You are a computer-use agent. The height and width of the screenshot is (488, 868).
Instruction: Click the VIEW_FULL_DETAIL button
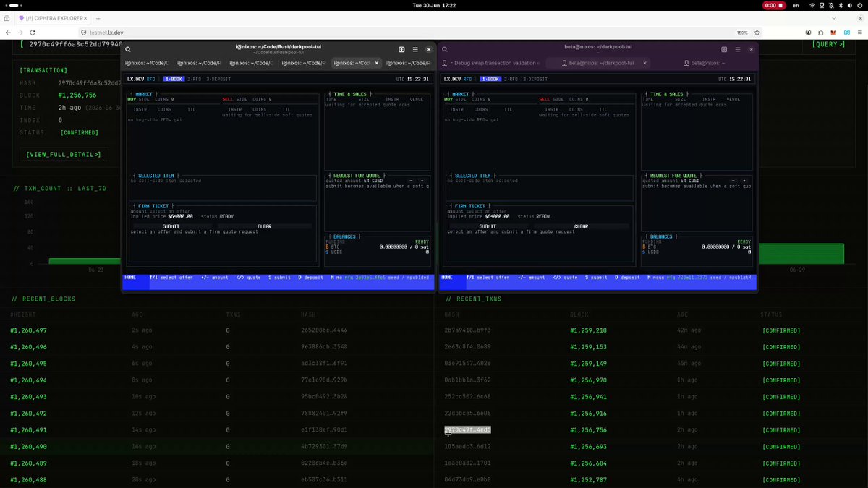[64, 155]
